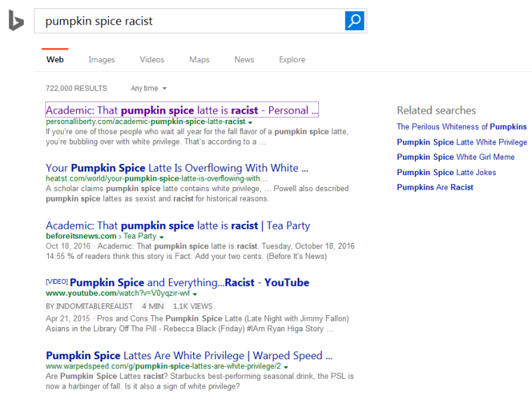Select the News tab
Image resolution: width=532 pixels, height=399 pixels.
[x=244, y=60]
